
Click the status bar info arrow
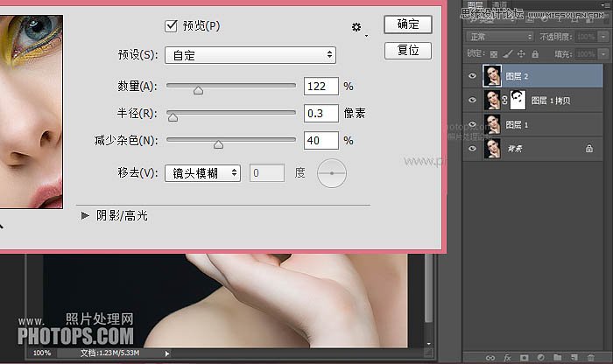[x=167, y=353]
